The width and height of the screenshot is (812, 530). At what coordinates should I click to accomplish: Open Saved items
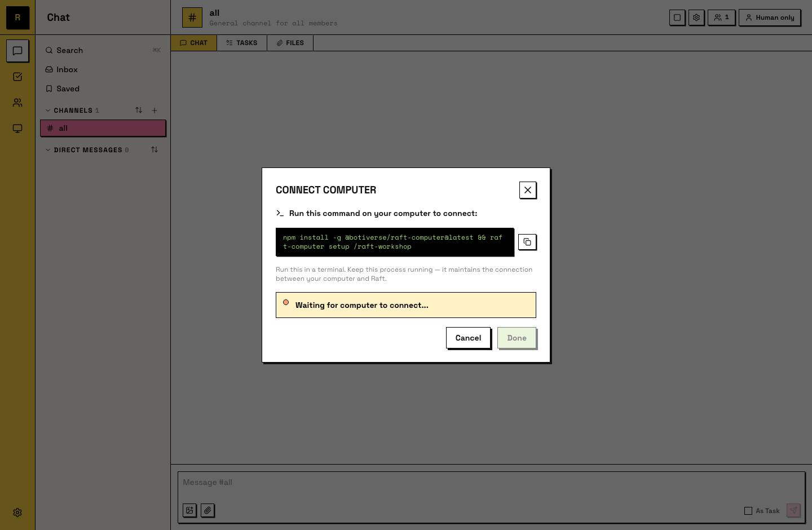click(x=103, y=89)
